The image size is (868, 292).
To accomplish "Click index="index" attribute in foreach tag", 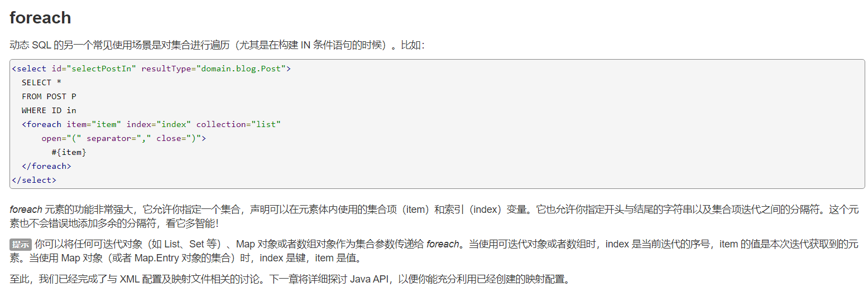I will click(x=159, y=124).
